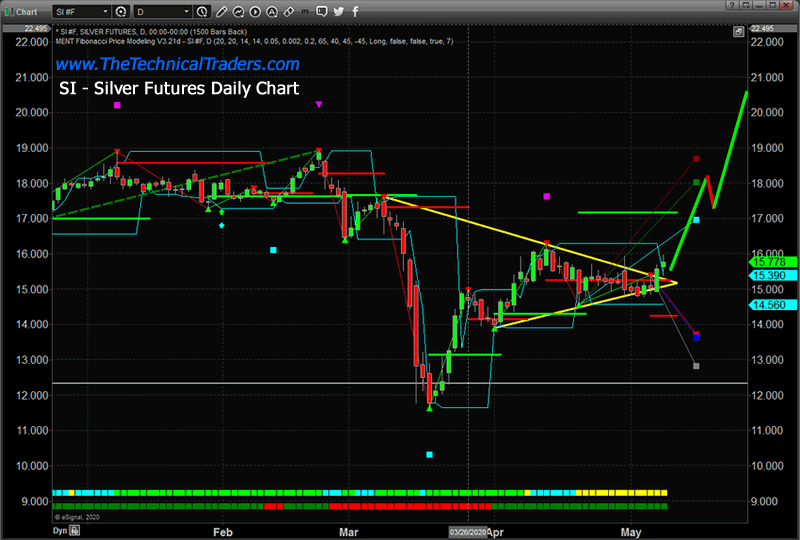Expand the SI #F symbol dropdown

tap(103, 12)
